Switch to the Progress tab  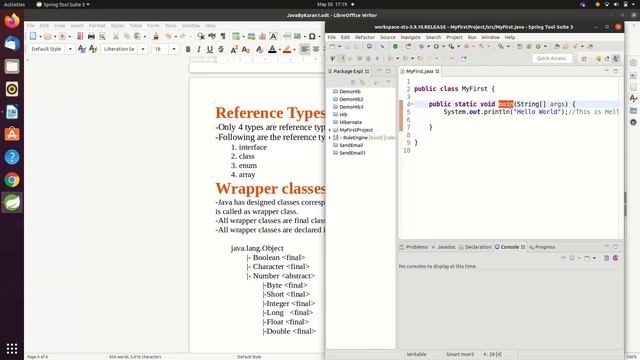click(542, 247)
